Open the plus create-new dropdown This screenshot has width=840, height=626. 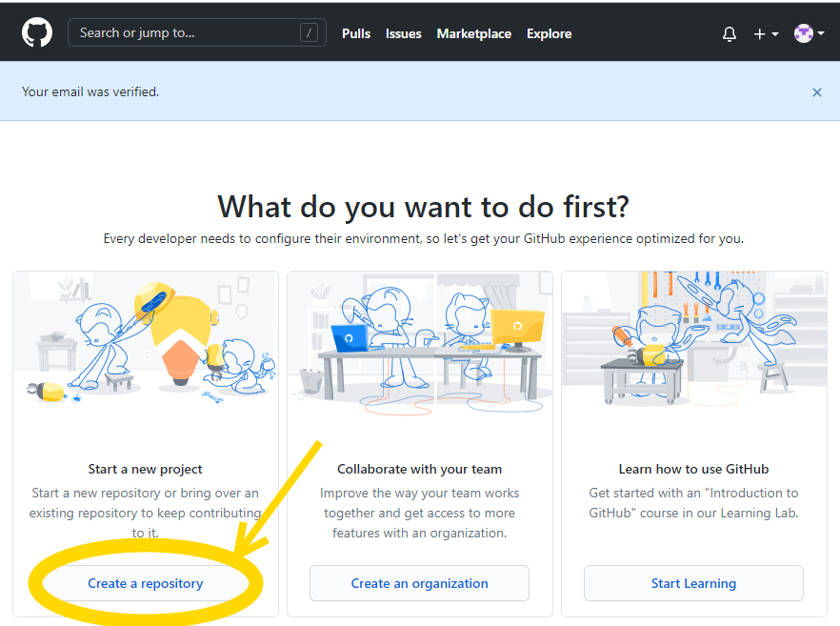(x=766, y=33)
